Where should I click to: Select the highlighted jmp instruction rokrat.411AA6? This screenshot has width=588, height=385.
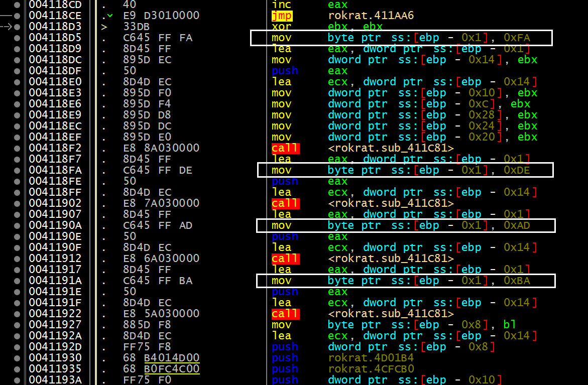[343, 16]
